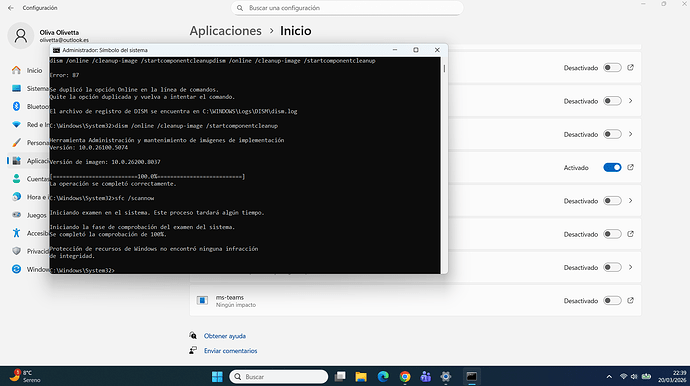Launch Google Chrome from the taskbar
The width and height of the screenshot is (690, 386).
[404, 377]
